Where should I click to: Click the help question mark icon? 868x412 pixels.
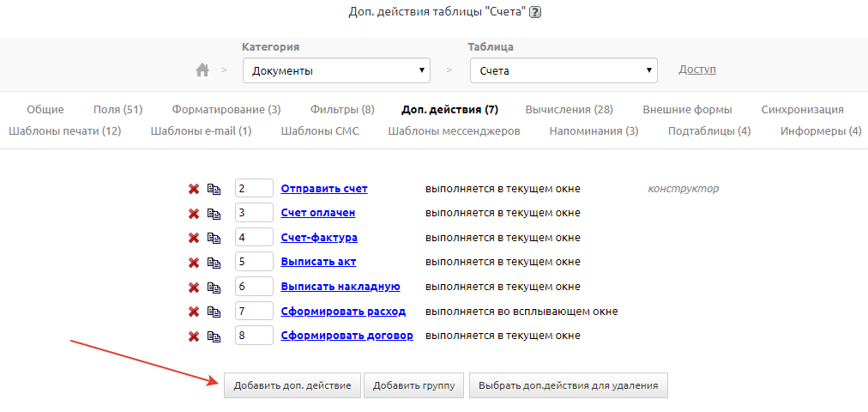pos(536,12)
